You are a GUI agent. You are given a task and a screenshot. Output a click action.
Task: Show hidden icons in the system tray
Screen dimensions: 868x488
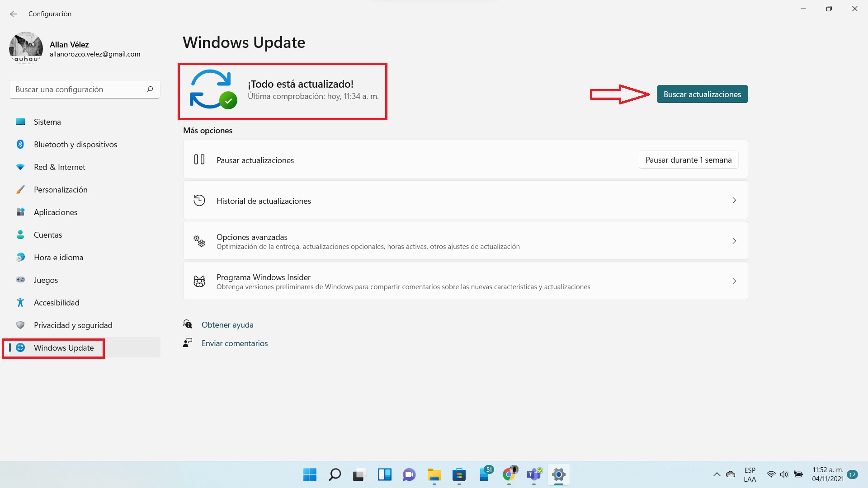pyautogui.click(x=716, y=474)
